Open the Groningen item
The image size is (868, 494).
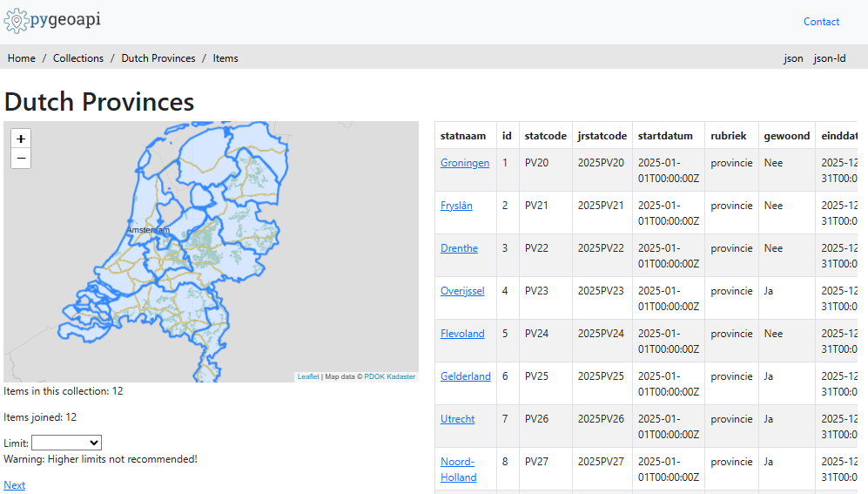click(465, 163)
